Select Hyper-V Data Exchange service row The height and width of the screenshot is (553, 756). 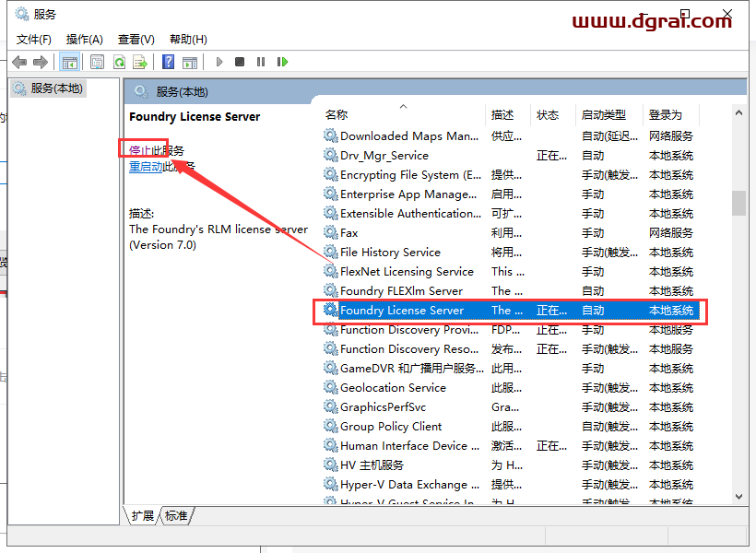[511, 485]
